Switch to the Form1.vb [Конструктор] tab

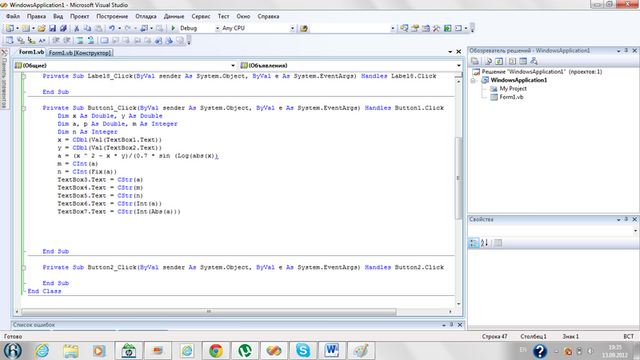pos(80,53)
